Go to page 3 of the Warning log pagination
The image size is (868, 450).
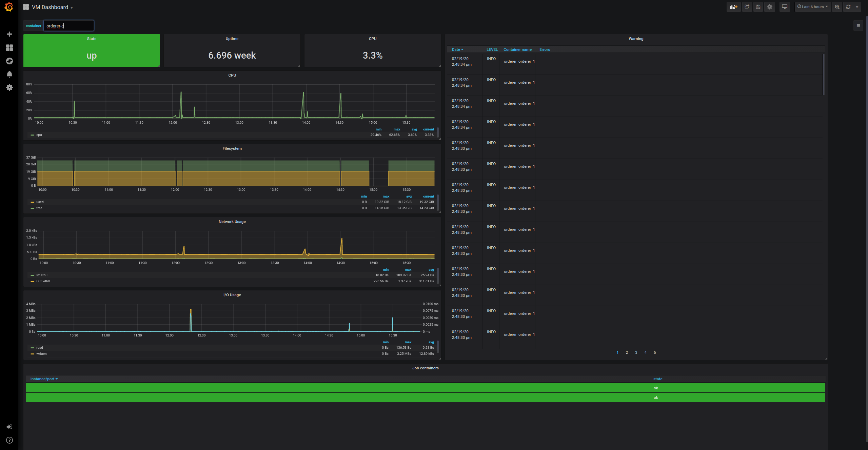[x=636, y=352]
